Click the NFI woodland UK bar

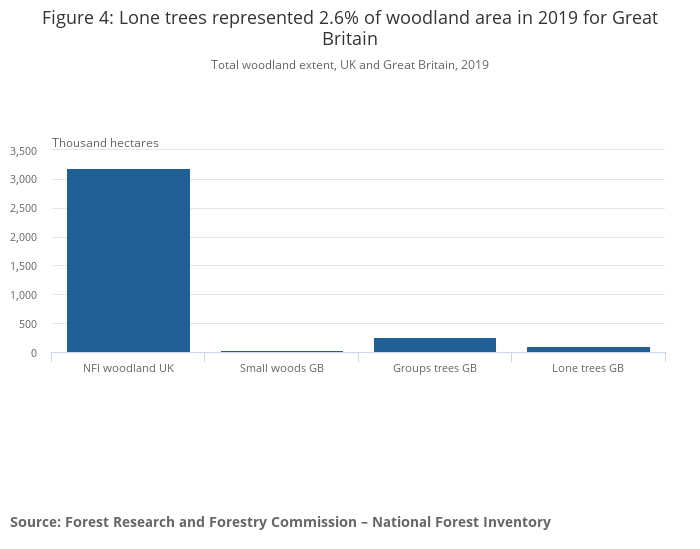[128, 260]
